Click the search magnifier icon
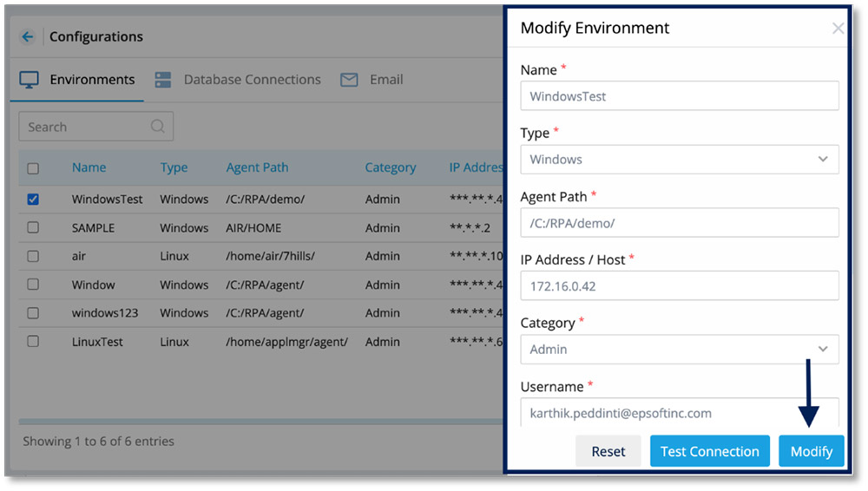Screen dimensions: 868x491 pos(158,126)
